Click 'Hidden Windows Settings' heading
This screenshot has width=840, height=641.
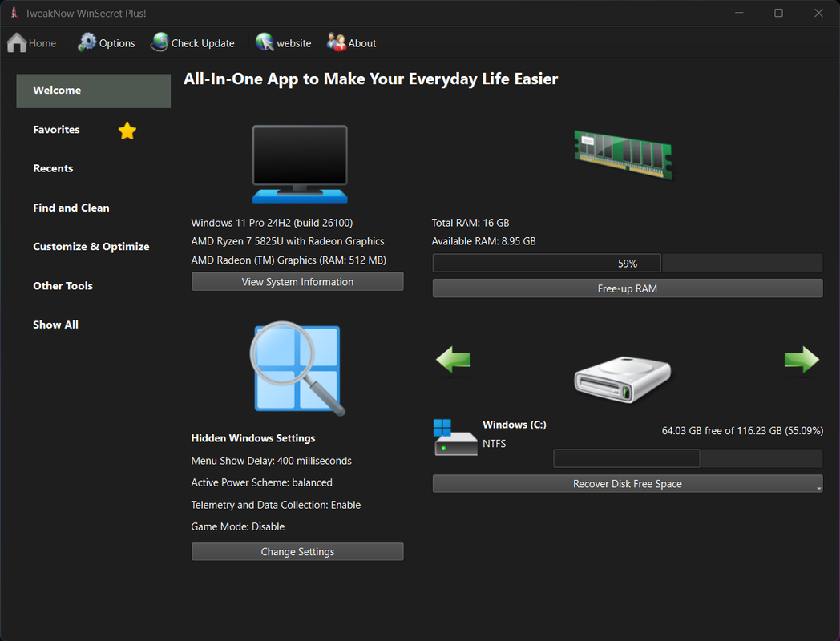click(253, 438)
